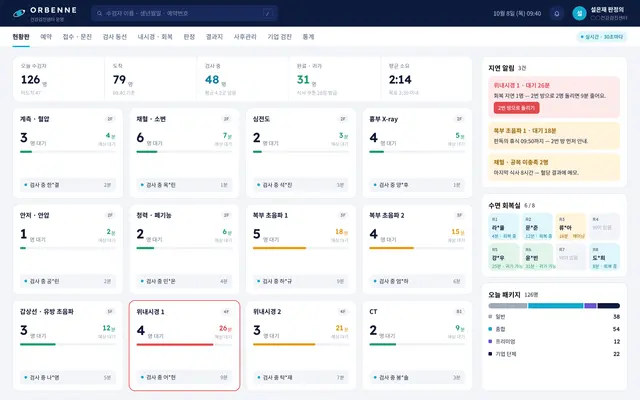The height and width of the screenshot is (400, 640).
Task: Click the ORBENNE logo icon
Action: point(19,13)
